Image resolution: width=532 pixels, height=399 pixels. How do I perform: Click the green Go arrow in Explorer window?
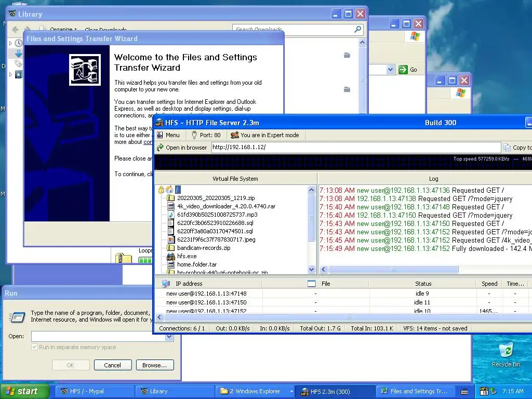pos(403,70)
